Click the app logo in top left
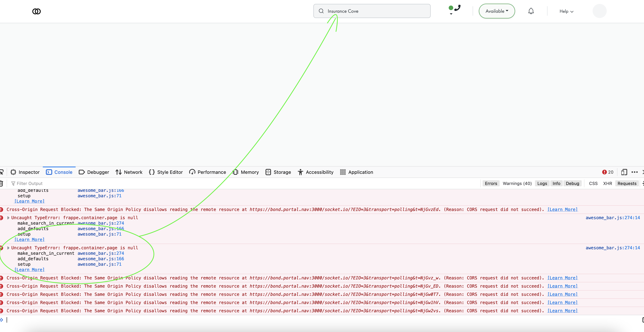The width and height of the screenshot is (644, 332). point(37,11)
